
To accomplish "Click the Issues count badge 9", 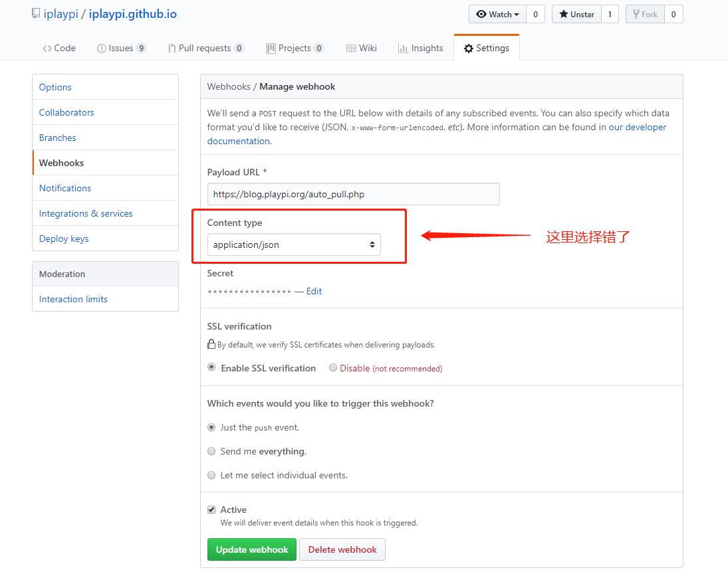I will tap(141, 49).
